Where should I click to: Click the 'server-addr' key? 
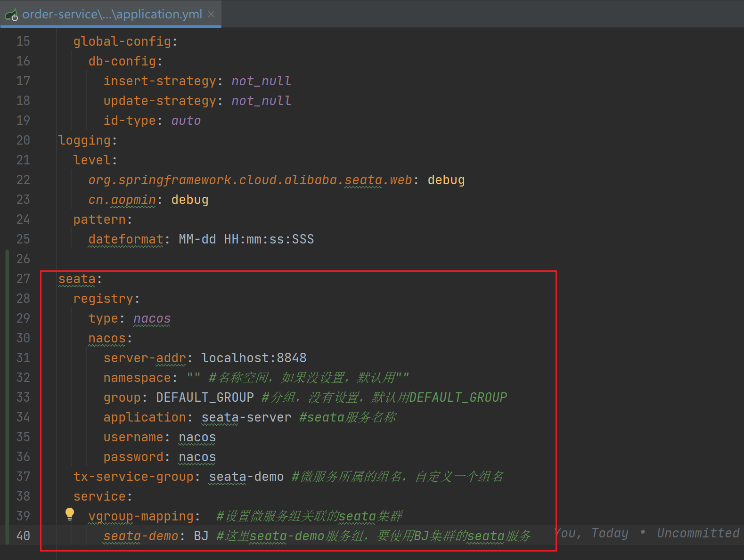[145, 358]
